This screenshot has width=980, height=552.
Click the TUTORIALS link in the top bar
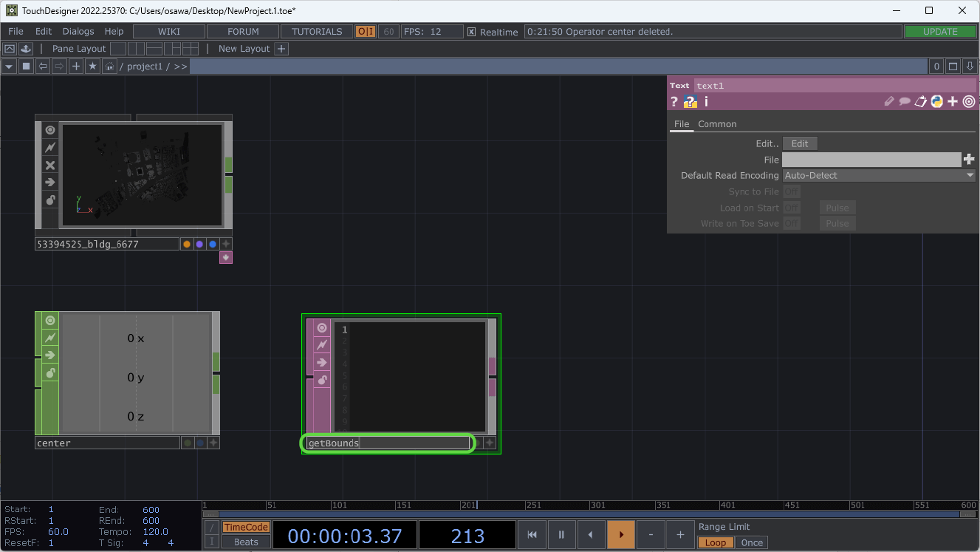coord(318,31)
